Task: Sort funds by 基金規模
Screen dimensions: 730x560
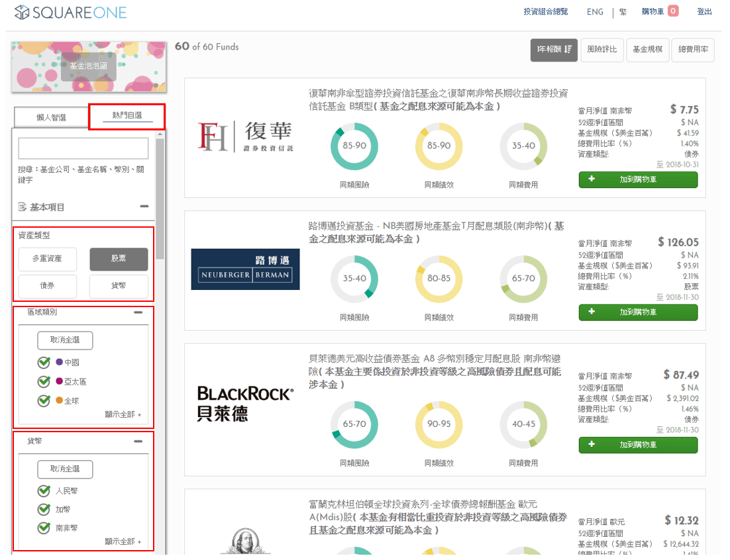Action: (x=648, y=50)
